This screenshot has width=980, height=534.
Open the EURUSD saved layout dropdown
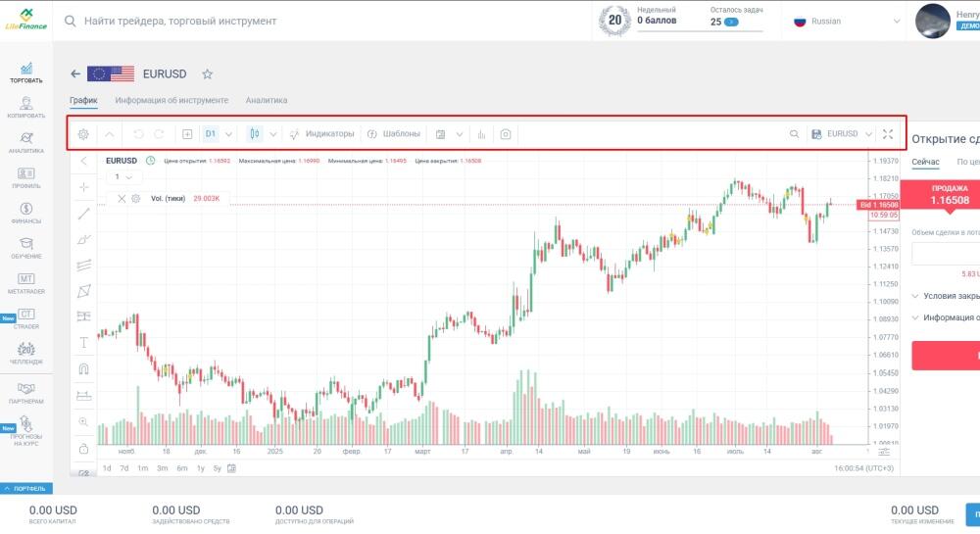(x=868, y=134)
